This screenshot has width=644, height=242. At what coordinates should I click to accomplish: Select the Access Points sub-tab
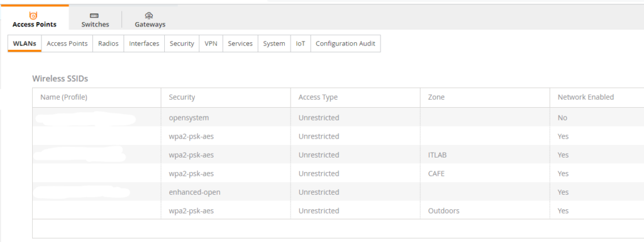[67, 43]
